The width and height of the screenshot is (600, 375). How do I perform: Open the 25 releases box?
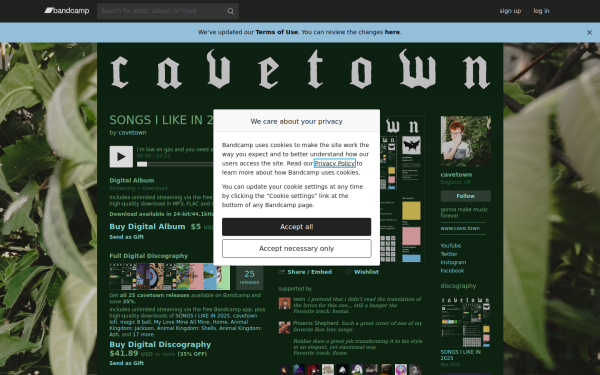point(249,277)
